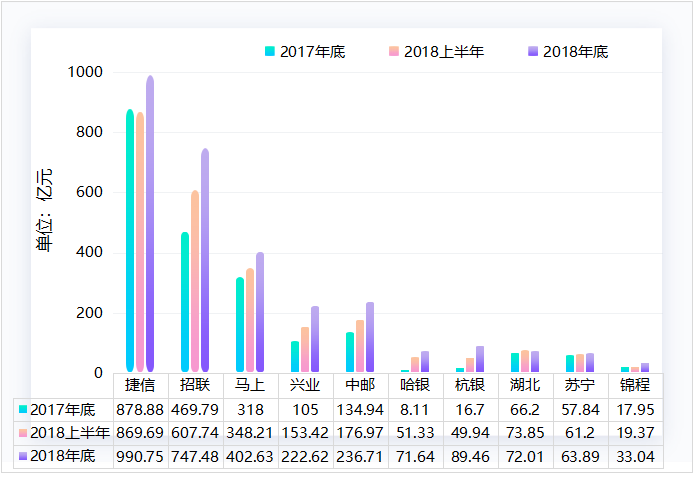This screenshot has height=484, width=693.
Task: Click table cell 49.94
Action: pyautogui.click(x=470, y=433)
